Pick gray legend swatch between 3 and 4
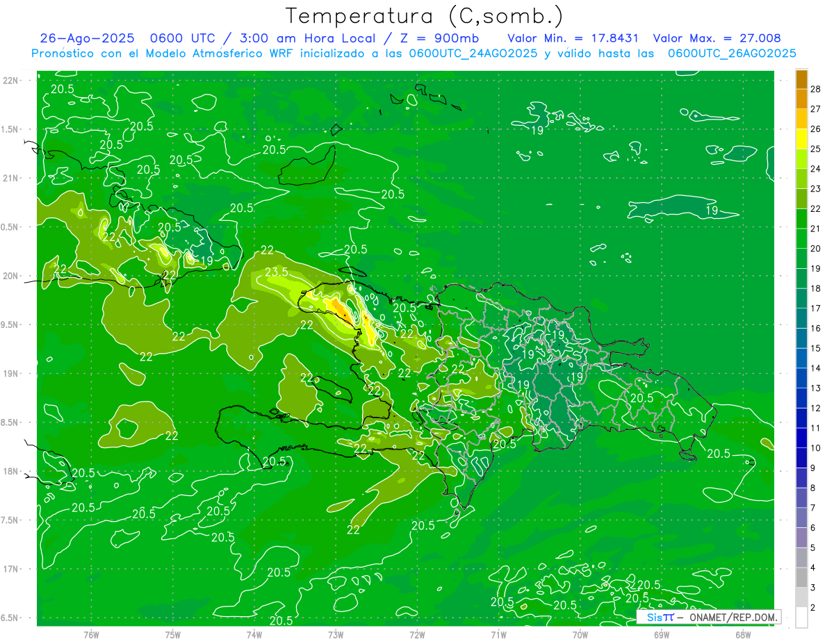The height and width of the screenshot is (644, 834). [x=801, y=578]
